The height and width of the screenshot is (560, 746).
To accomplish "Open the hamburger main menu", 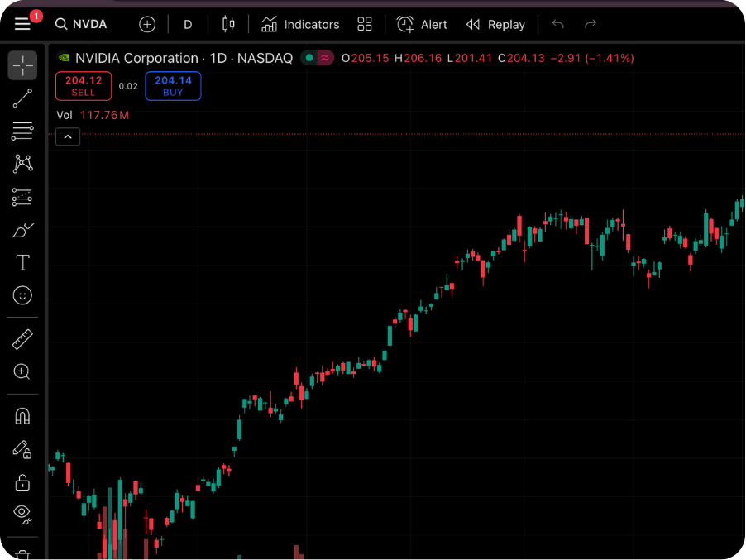I will click(x=22, y=24).
